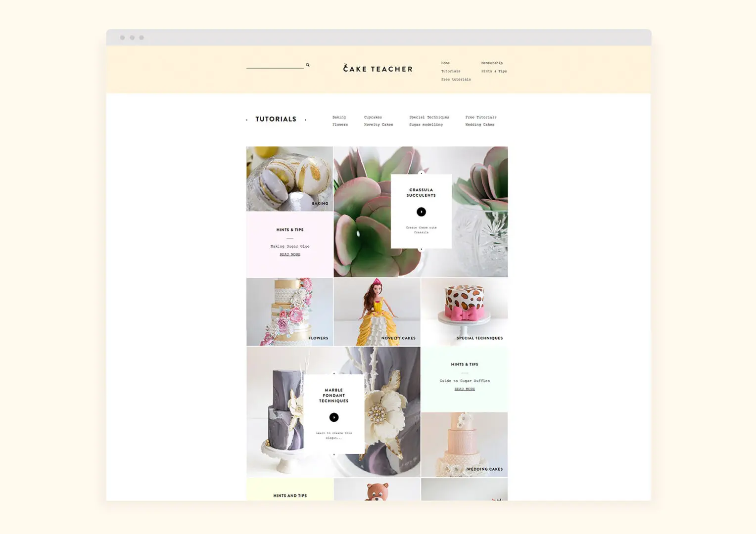Open the Baking macarons thumbnail
Screen dimensions: 756x534
click(x=289, y=178)
